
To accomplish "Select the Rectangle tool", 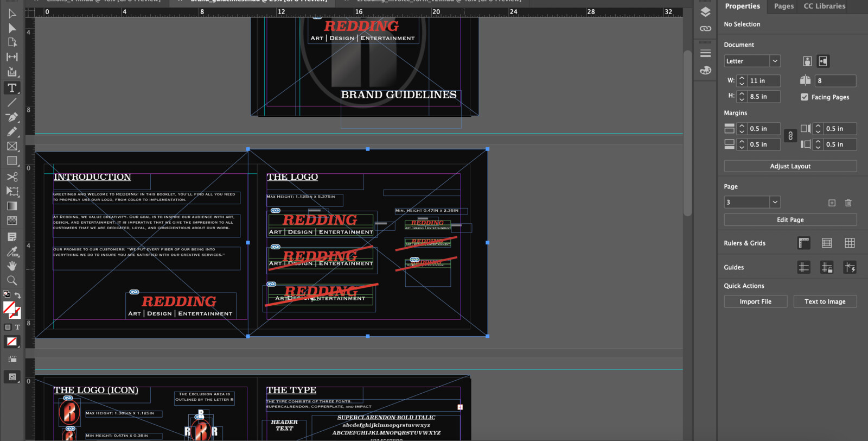I will pyautogui.click(x=12, y=161).
